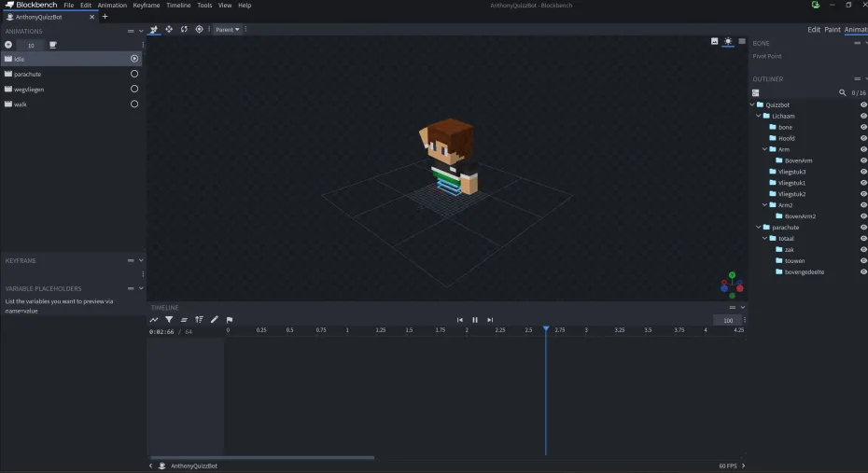Screen dimensions: 868x473
Task: Click the clapper icon beside walk animation
Action: 8,104
